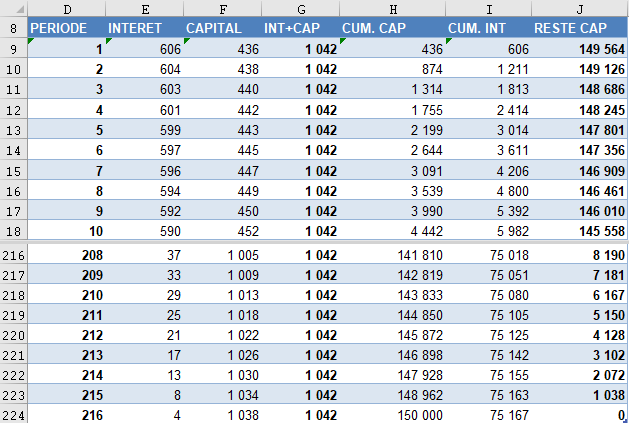
Task: Select interest cell 596 in row 15
Action: pyautogui.click(x=144, y=171)
